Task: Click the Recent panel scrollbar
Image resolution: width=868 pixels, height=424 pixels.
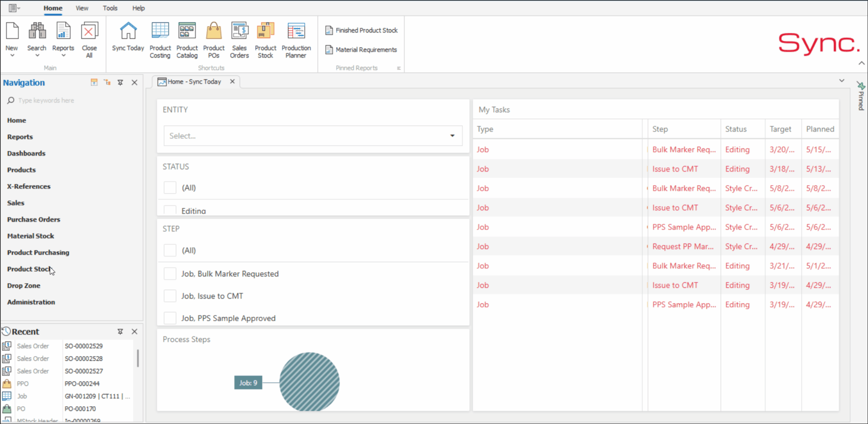Action: pyautogui.click(x=138, y=358)
